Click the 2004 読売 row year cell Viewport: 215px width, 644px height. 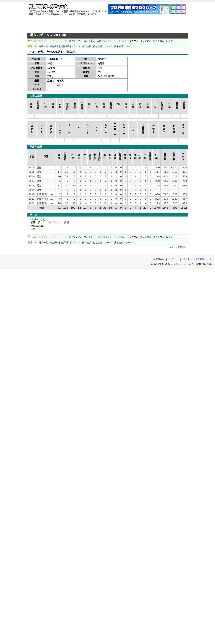pyautogui.click(x=31, y=168)
